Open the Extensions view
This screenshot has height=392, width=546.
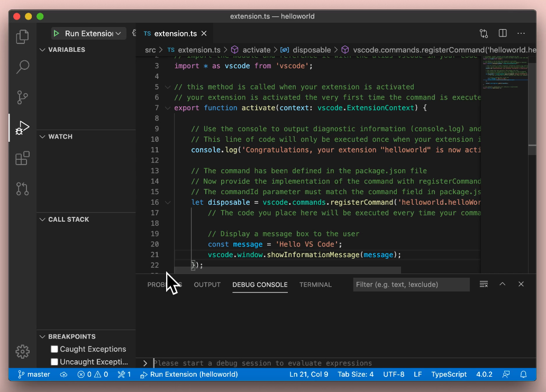(22, 158)
